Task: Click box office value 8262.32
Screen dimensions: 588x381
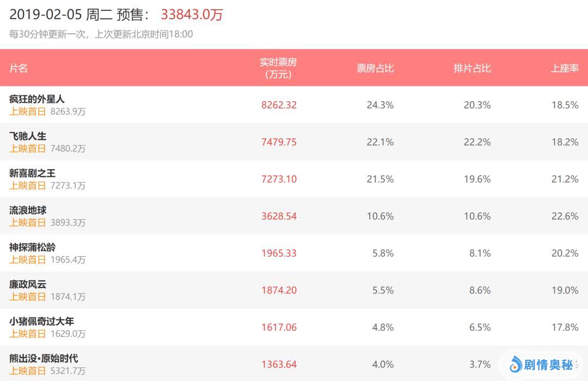Action: click(x=279, y=105)
